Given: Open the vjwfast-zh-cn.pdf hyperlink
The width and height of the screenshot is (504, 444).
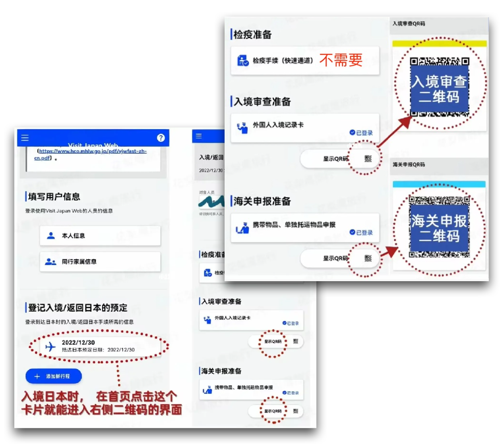Looking at the screenshot, I should (90, 154).
